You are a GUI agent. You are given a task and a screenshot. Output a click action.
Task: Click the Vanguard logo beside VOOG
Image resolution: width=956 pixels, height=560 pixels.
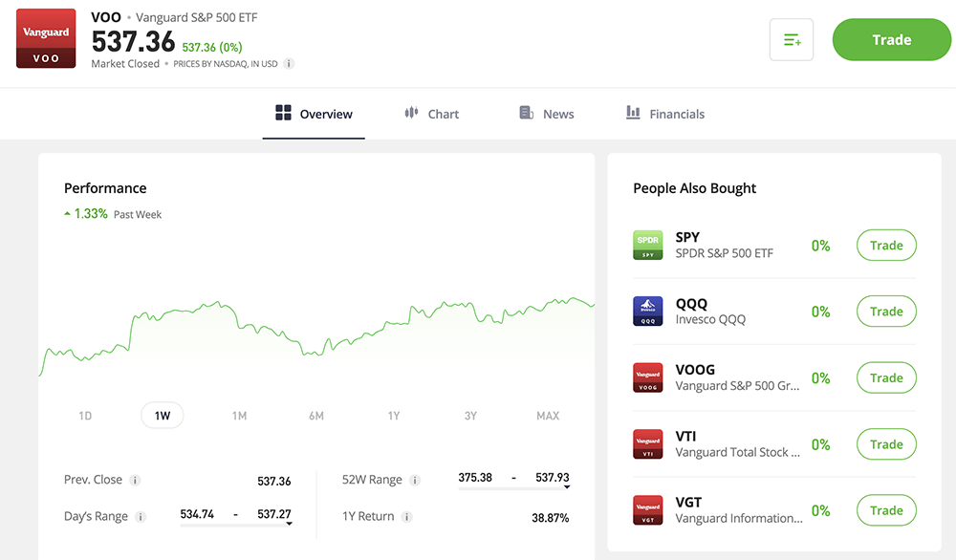(x=647, y=377)
